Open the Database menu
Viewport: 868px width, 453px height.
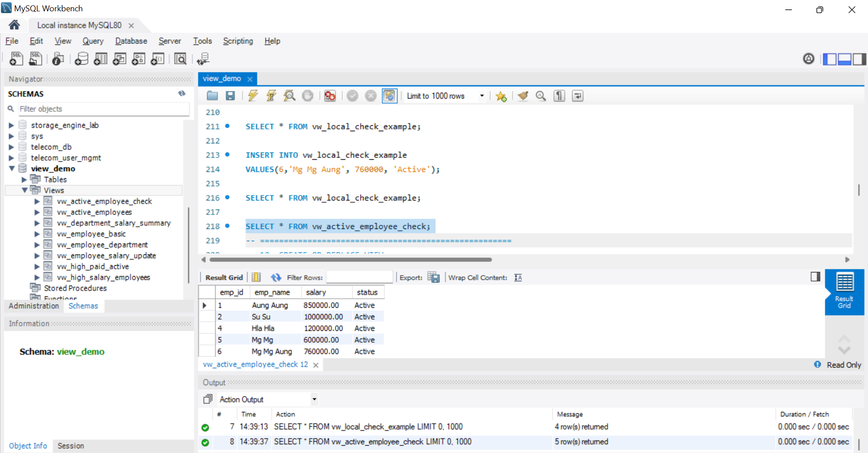(131, 41)
